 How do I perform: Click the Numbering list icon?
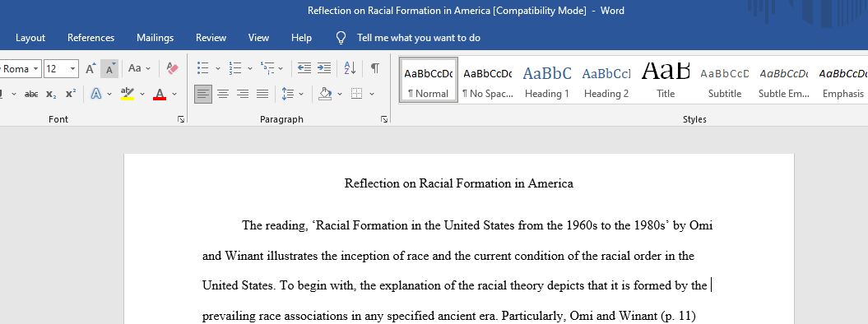235,68
